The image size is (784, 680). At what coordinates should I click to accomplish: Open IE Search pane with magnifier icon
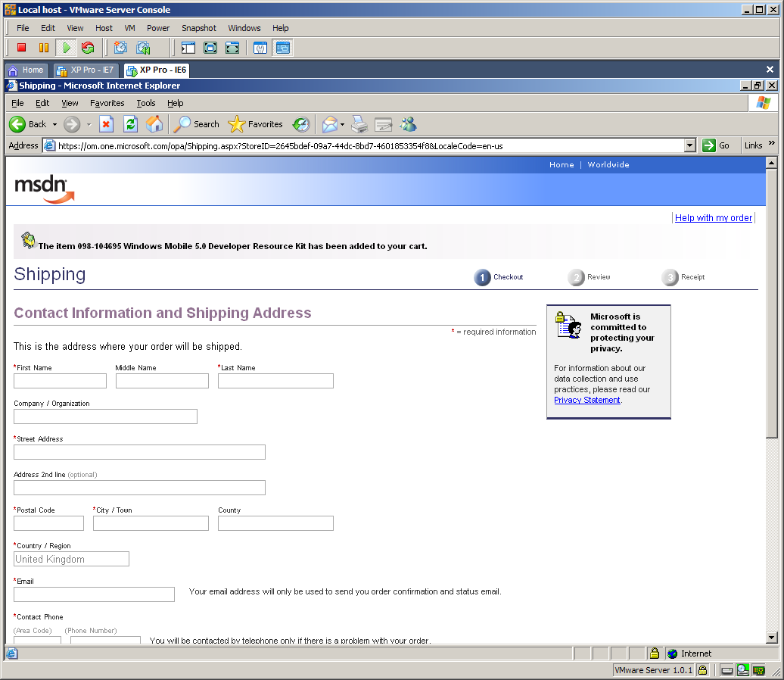[x=197, y=124]
